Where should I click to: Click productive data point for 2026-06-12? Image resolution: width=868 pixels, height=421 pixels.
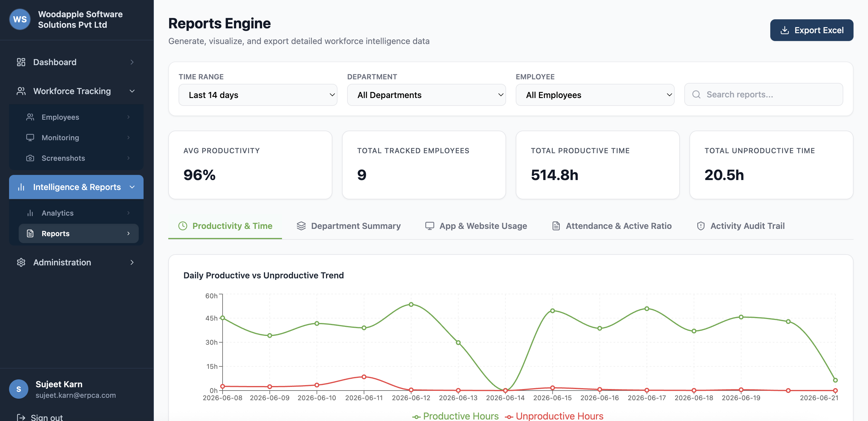411,305
